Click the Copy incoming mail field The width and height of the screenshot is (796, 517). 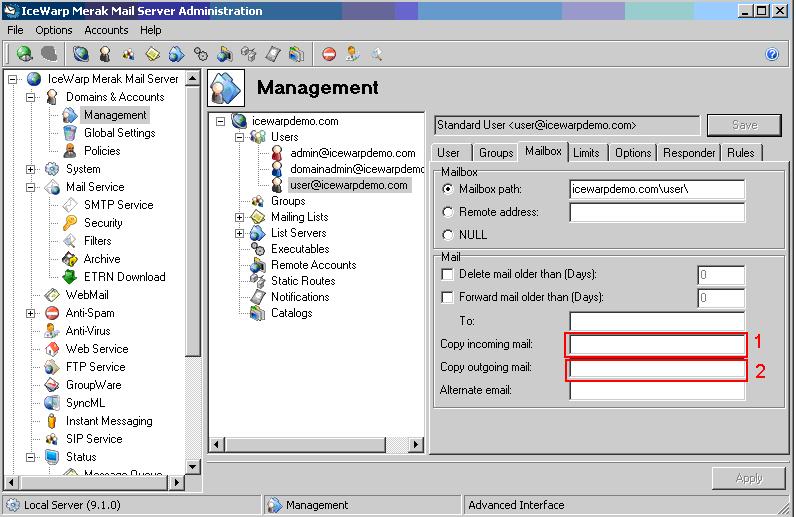[x=657, y=345]
